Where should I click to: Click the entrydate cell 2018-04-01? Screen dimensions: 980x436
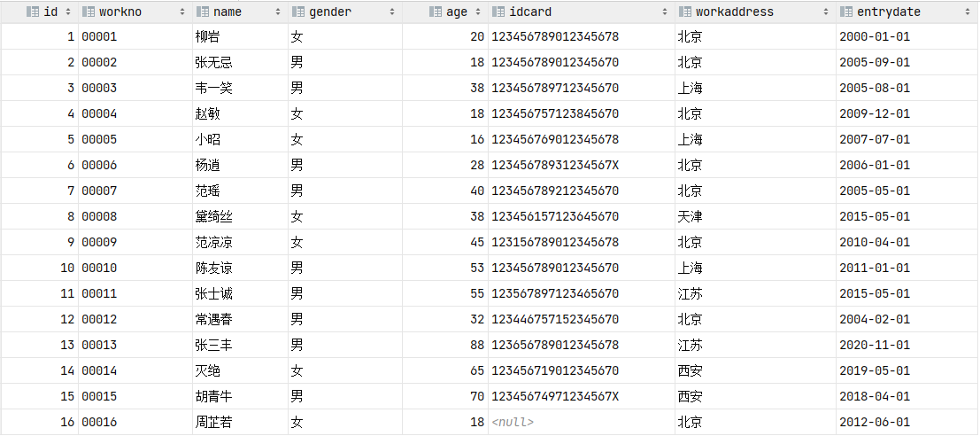(x=875, y=396)
